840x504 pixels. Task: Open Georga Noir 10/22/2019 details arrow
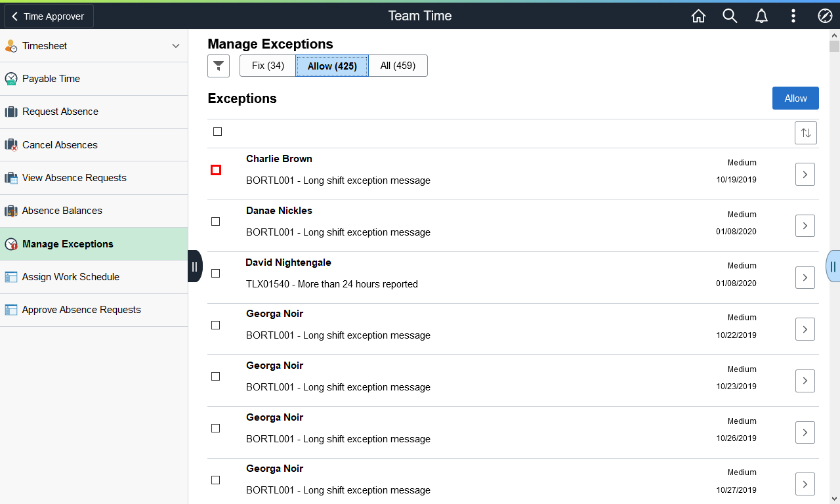point(805,329)
